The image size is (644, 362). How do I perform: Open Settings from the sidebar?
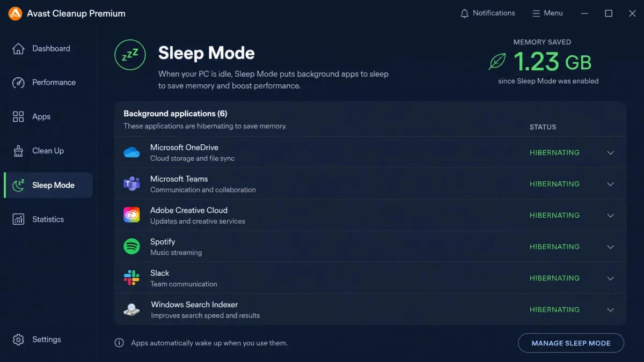(48, 339)
